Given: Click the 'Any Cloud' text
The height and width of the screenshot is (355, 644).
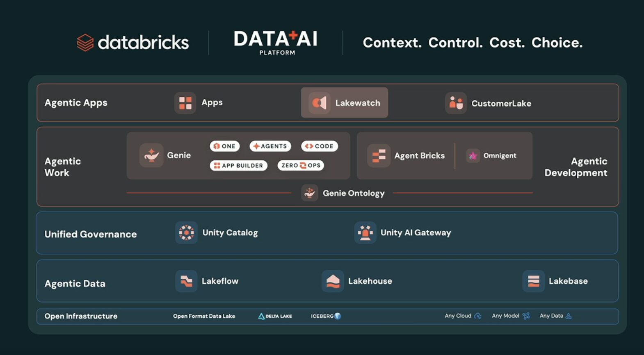Looking at the screenshot, I should pos(458,316).
